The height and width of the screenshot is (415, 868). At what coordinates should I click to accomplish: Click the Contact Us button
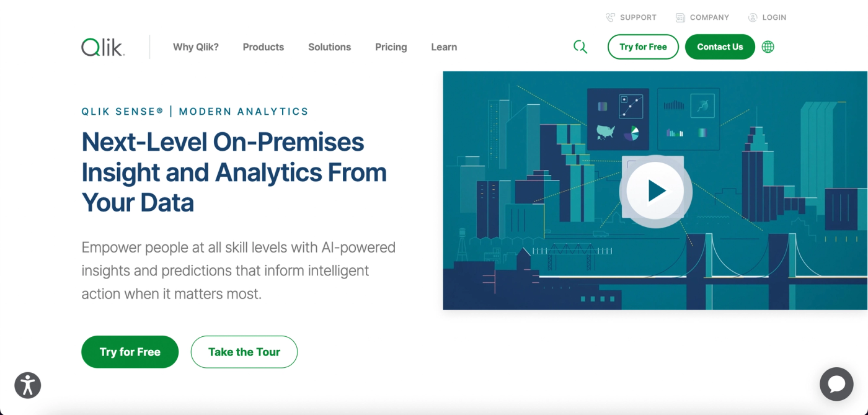[719, 47]
